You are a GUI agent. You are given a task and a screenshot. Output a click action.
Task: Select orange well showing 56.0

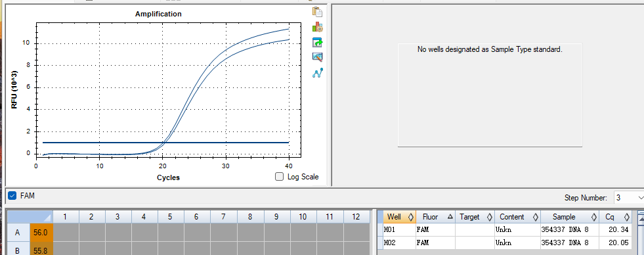(x=41, y=233)
